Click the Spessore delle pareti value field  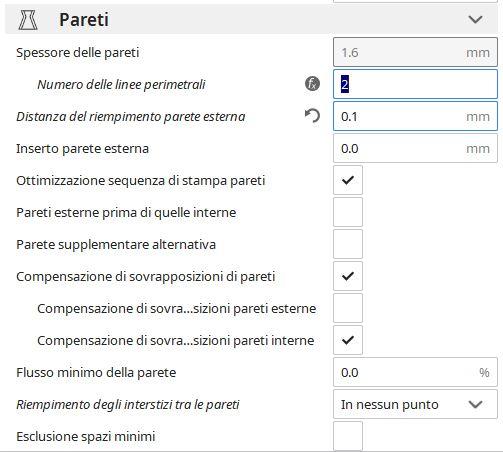pos(415,52)
